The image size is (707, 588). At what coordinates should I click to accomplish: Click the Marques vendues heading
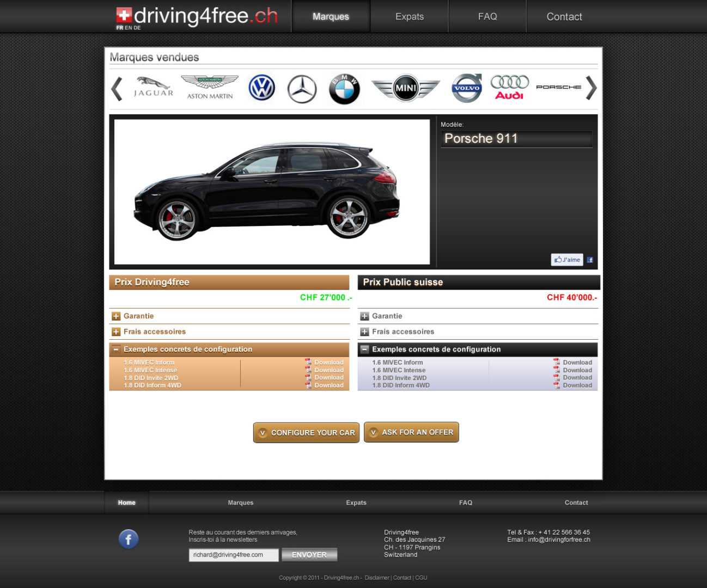(x=154, y=57)
